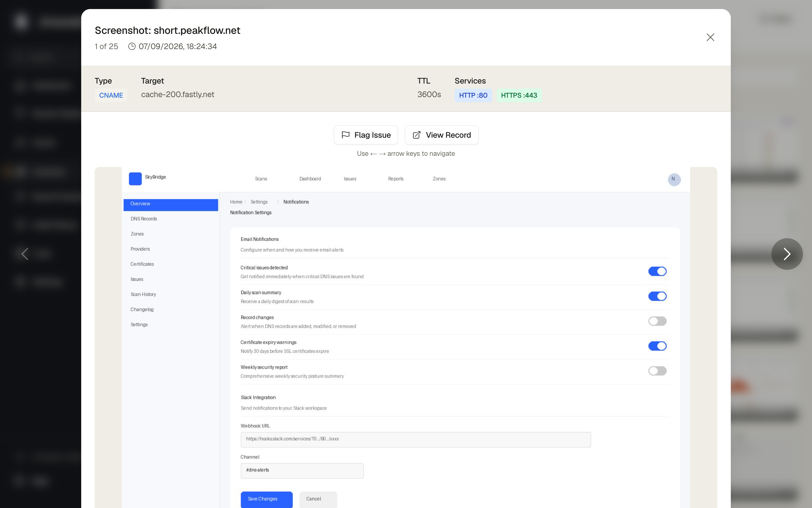Select Overview in the sidebar
The height and width of the screenshot is (508, 812).
pos(171,205)
